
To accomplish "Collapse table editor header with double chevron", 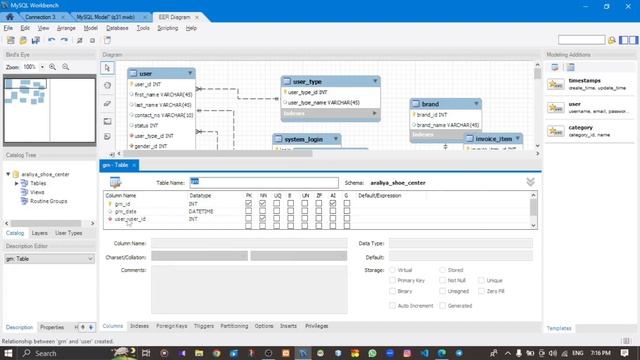I will [530, 182].
